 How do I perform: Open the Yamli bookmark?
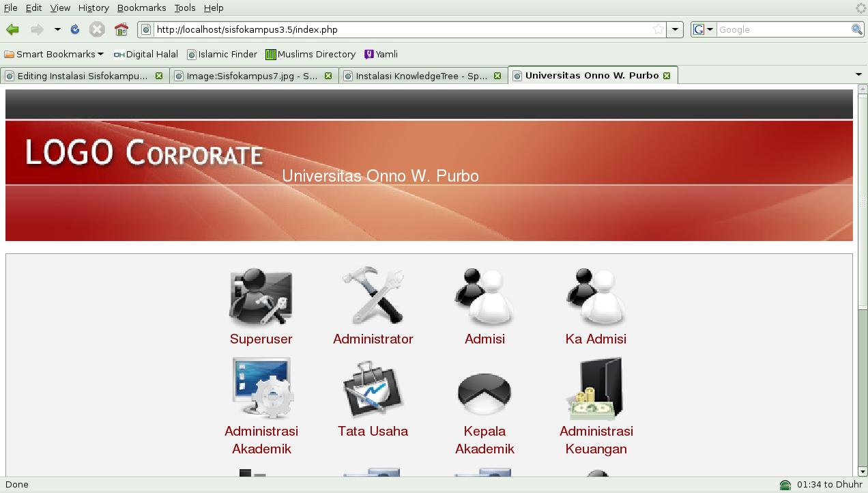(x=381, y=54)
